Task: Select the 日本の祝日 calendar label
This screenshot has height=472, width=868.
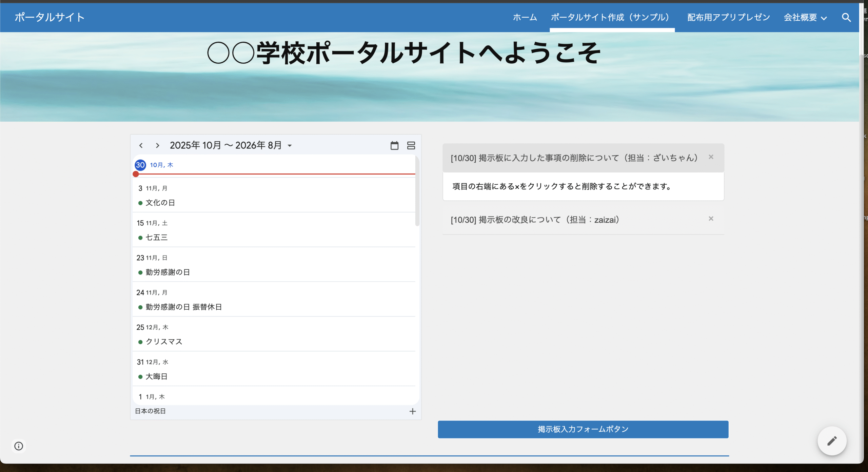Action: [x=150, y=411]
